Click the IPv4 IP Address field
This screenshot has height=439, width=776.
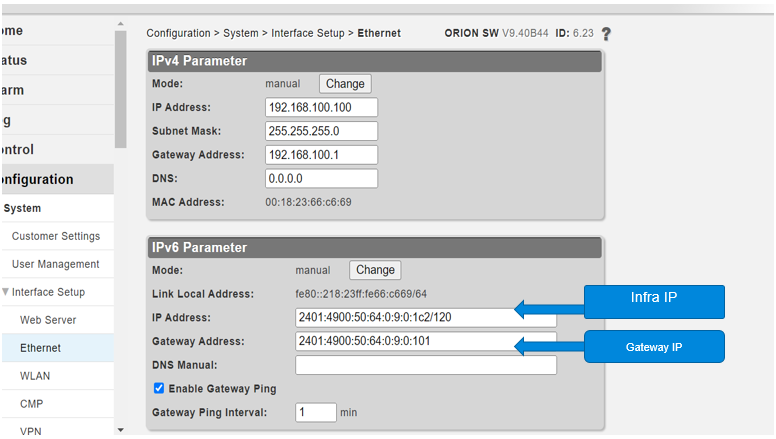pyautogui.click(x=322, y=108)
